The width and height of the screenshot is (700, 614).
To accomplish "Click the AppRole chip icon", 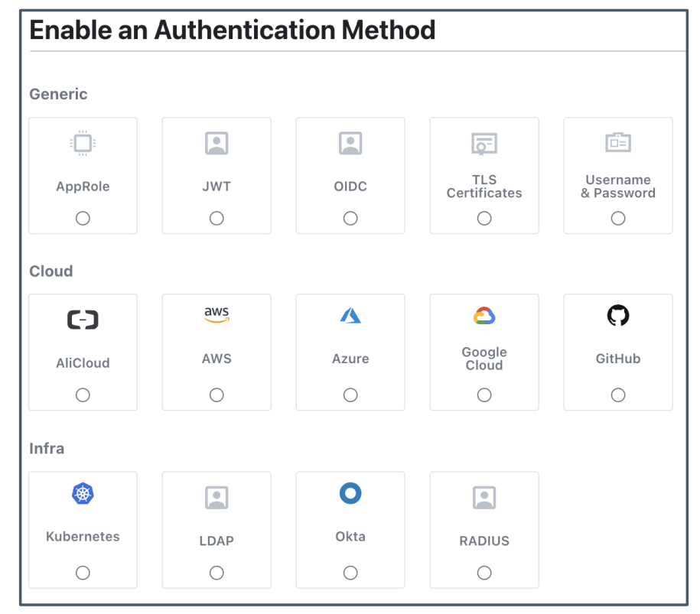I will tap(83, 143).
